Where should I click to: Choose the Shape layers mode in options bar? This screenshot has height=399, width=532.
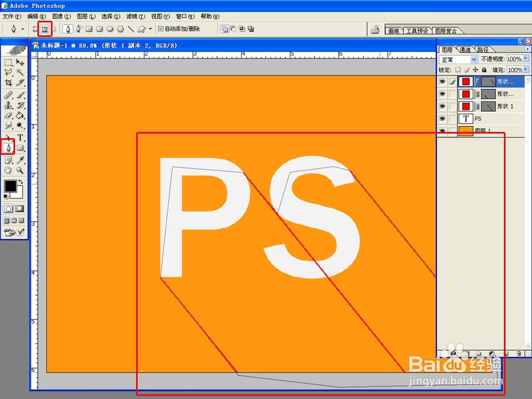click(x=35, y=29)
